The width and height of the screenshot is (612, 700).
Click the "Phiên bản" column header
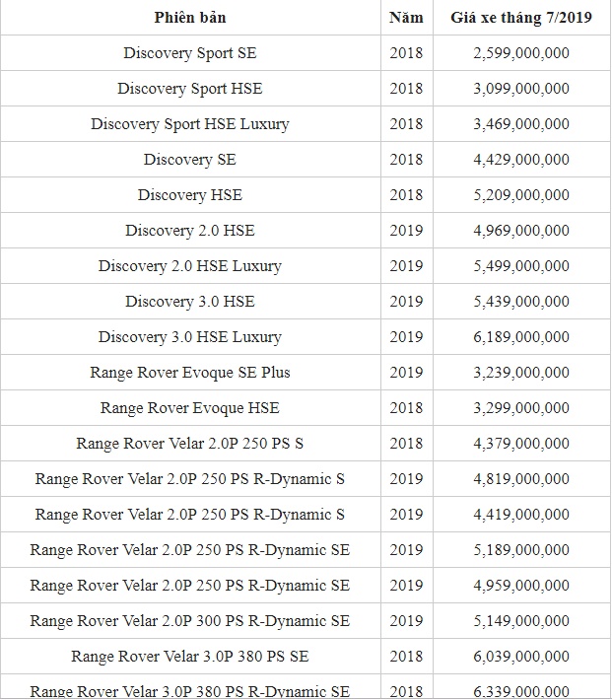point(189,18)
